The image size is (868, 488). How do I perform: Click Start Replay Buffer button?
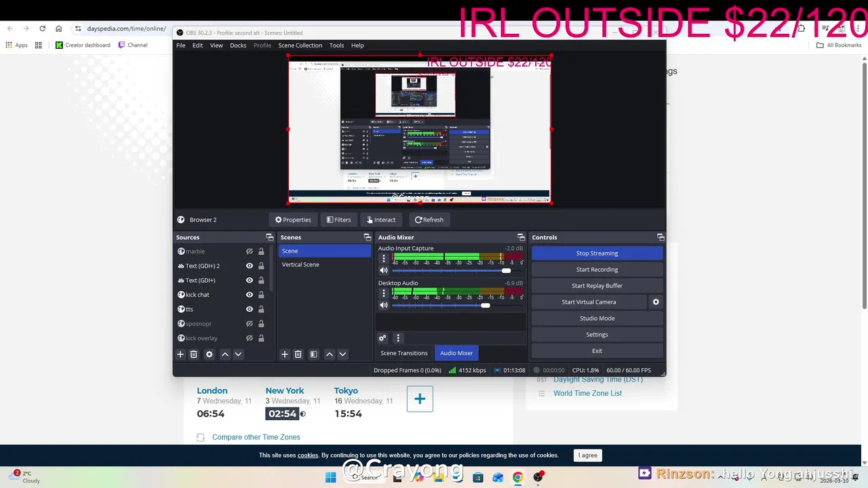tap(597, 285)
